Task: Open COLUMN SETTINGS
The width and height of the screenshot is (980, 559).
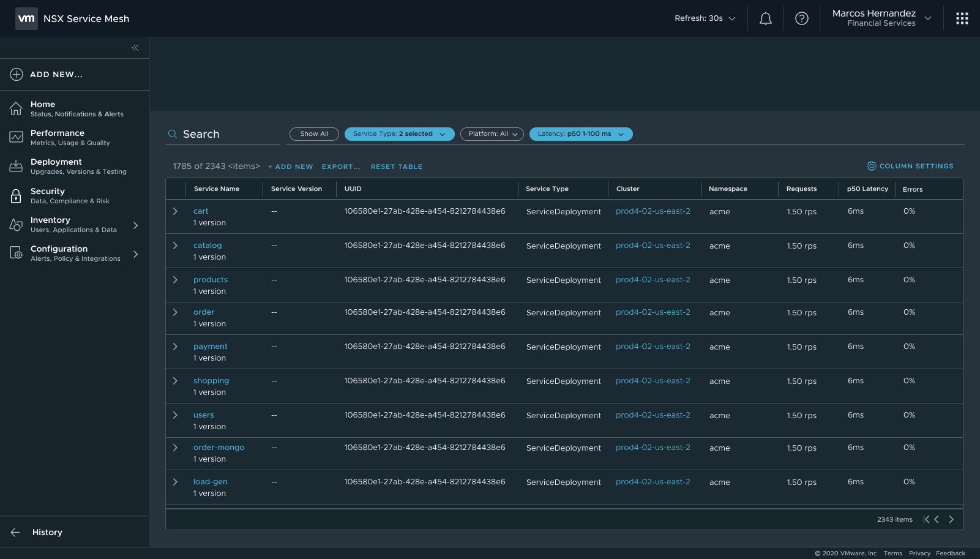Action: [x=910, y=166]
